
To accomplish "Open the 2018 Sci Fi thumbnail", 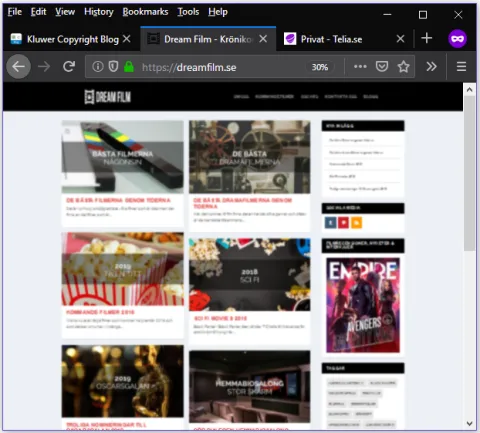I will tap(250, 275).
